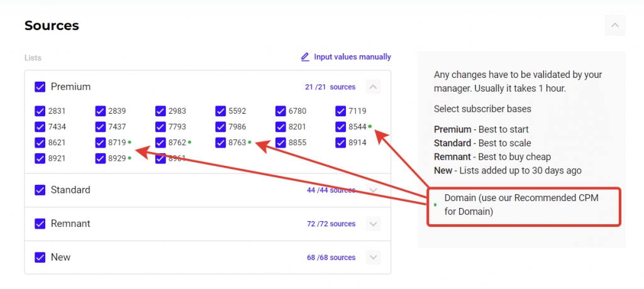Image resolution: width=644 pixels, height=289 pixels.
Task: Click the green domain dot next to 8719
Action: point(130,142)
